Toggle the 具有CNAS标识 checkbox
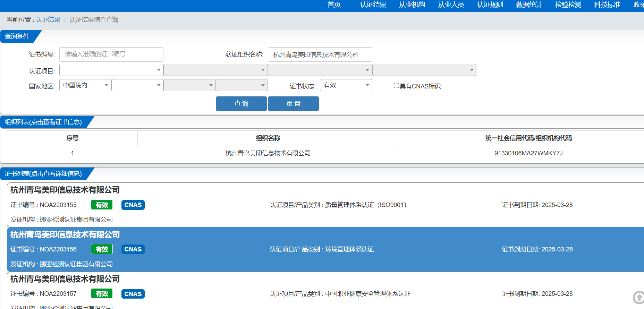Image resolution: width=644 pixels, height=309 pixels. click(x=396, y=86)
